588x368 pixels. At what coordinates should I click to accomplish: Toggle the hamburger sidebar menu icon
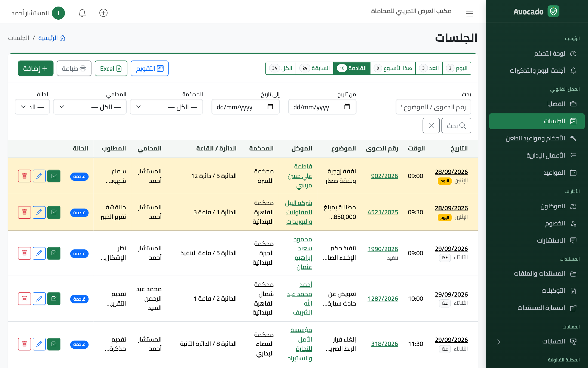pos(469,13)
